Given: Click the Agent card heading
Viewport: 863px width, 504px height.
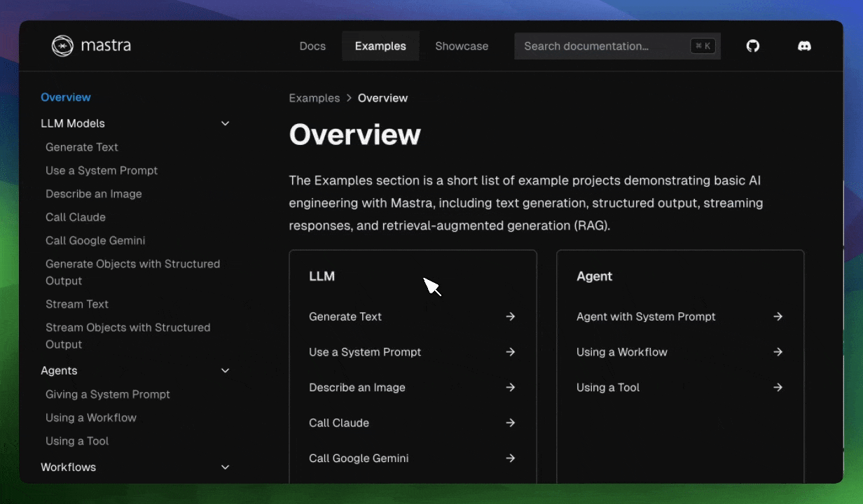Looking at the screenshot, I should tap(595, 276).
